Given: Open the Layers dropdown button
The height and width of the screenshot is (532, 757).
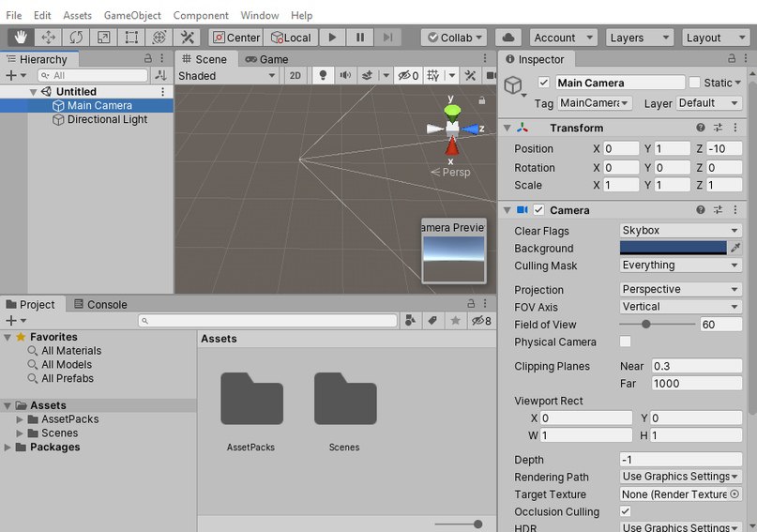Looking at the screenshot, I should tap(639, 38).
